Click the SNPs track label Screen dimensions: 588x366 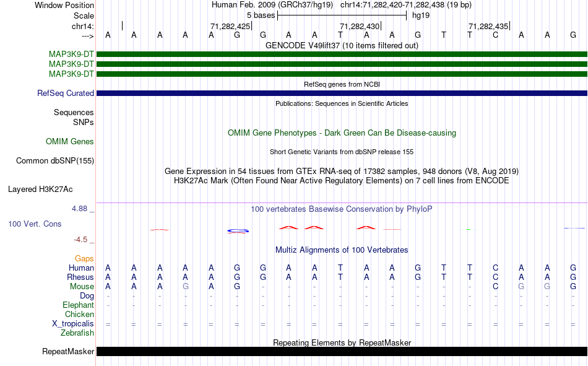point(84,123)
